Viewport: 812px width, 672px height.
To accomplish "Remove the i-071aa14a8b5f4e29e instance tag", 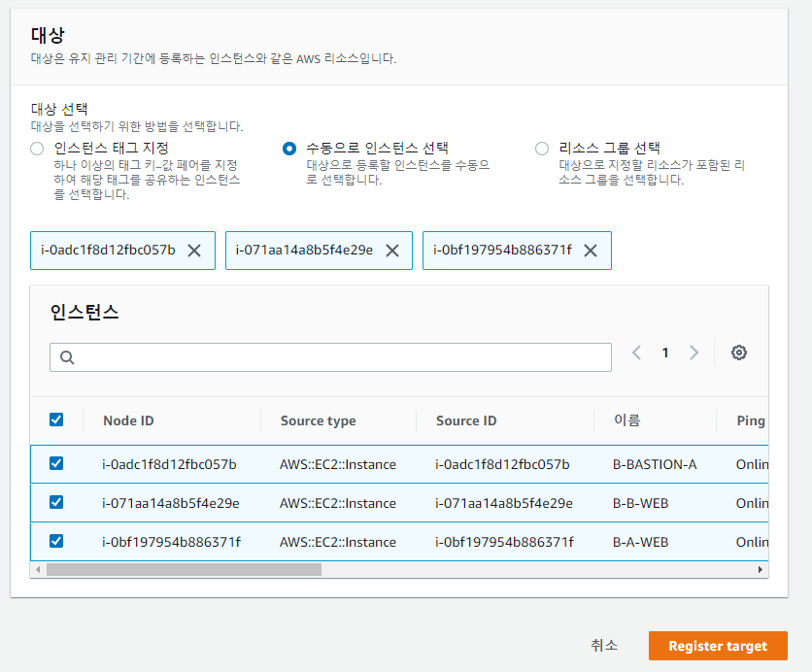I will 392,251.
